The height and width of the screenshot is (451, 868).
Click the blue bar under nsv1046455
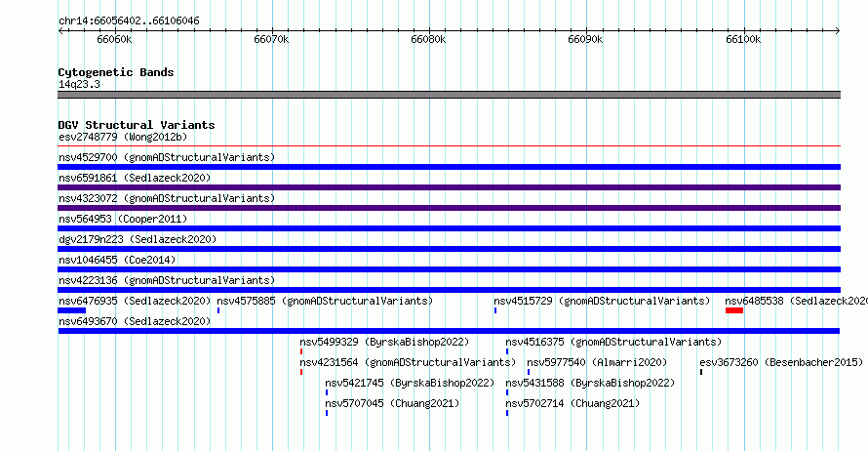click(x=449, y=269)
